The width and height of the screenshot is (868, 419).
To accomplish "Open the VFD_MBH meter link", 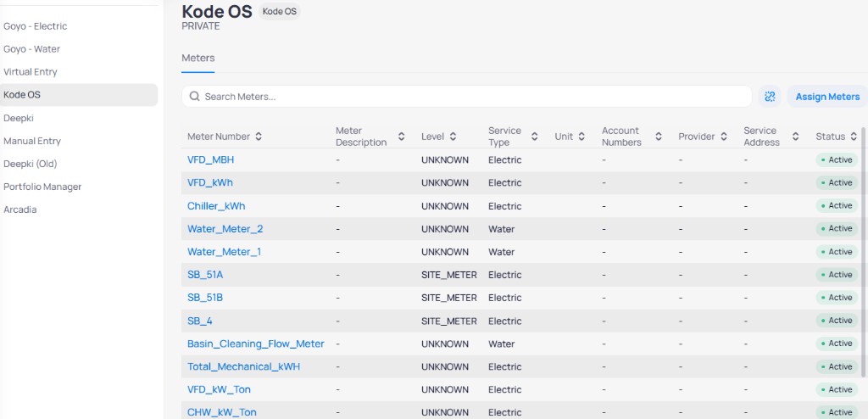I will [x=210, y=159].
